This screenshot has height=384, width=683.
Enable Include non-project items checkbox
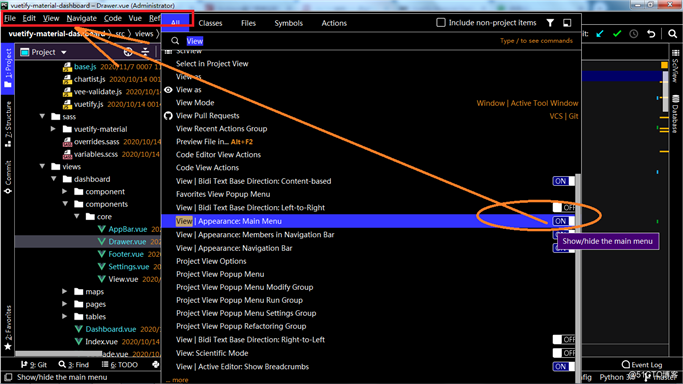pos(441,23)
